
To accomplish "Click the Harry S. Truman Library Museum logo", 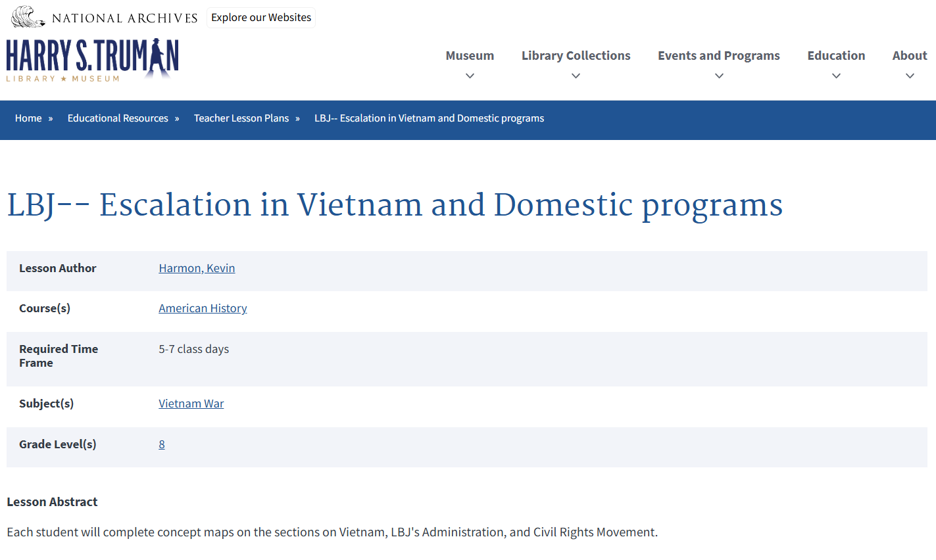I will click(x=91, y=60).
